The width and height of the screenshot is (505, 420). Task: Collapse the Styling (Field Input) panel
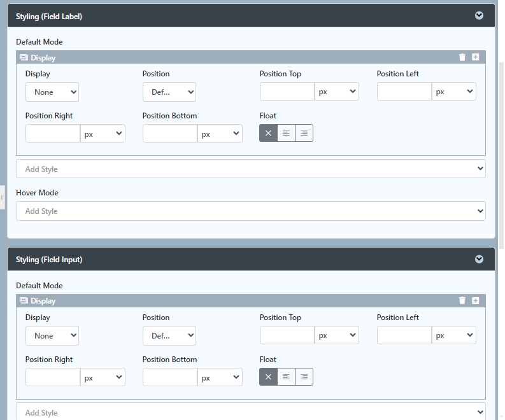pyautogui.click(x=480, y=259)
